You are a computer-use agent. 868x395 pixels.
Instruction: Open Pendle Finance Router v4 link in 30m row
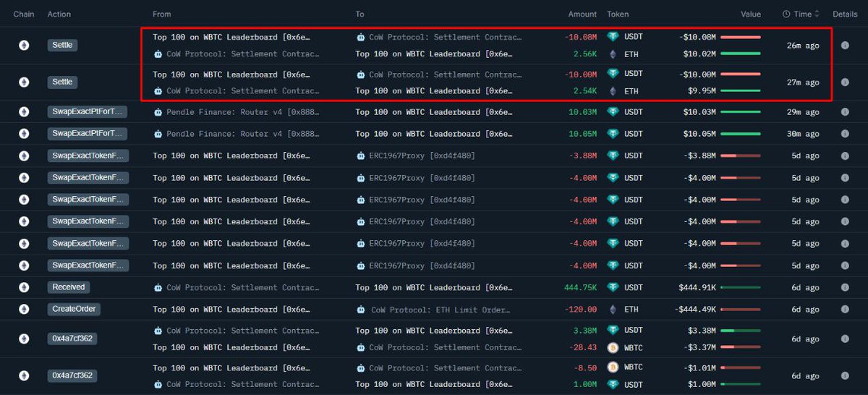pyautogui.click(x=243, y=135)
